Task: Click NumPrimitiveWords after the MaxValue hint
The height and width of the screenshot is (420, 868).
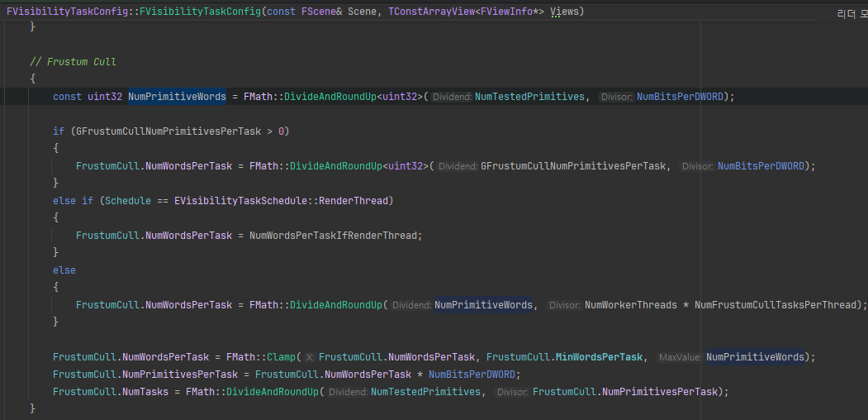Action: [755, 357]
